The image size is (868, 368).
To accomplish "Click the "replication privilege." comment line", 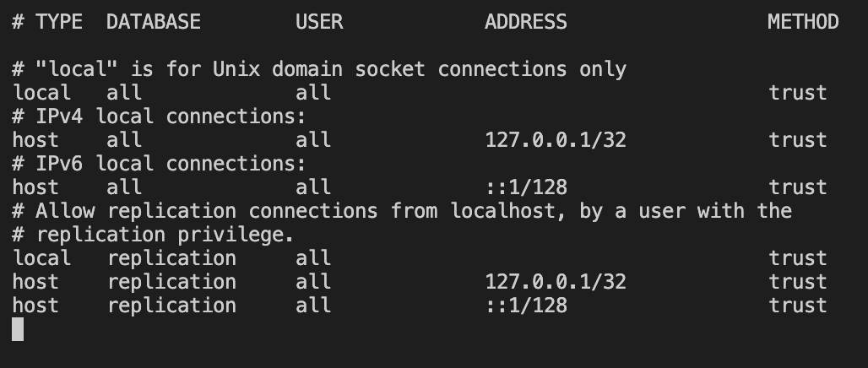I will click(x=153, y=235).
